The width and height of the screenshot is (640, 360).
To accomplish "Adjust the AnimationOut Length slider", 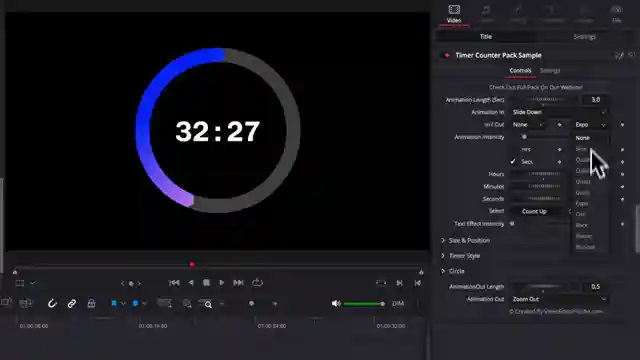I will (x=543, y=287).
